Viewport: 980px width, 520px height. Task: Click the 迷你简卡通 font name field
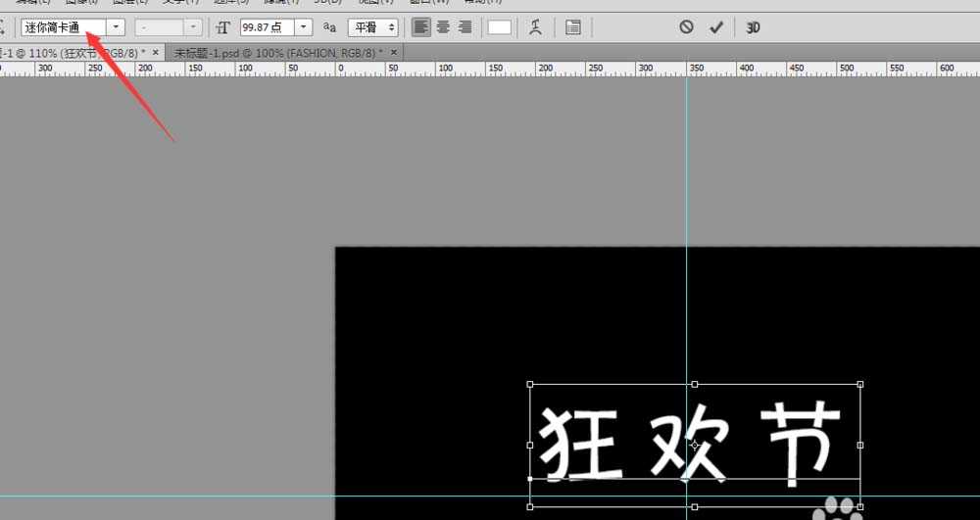point(63,27)
